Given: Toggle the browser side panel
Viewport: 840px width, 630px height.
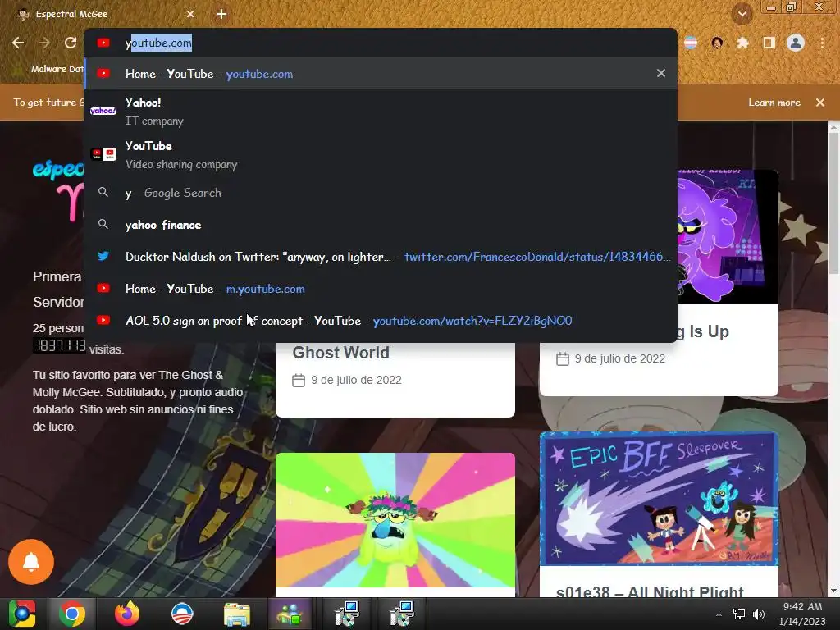Looking at the screenshot, I should tap(769, 43).
